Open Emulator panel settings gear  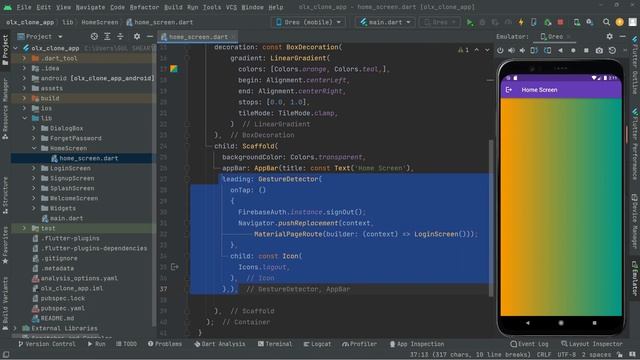point(609,36)
